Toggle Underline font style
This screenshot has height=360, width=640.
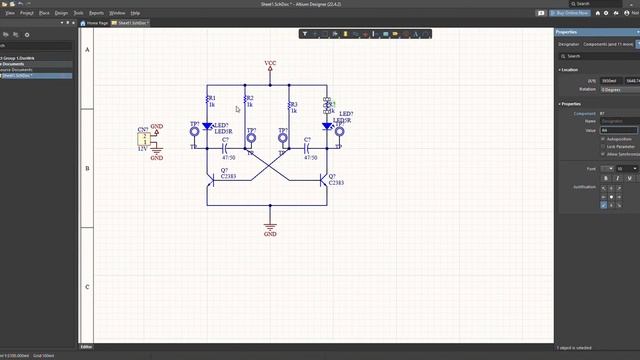tap(629, 178)
